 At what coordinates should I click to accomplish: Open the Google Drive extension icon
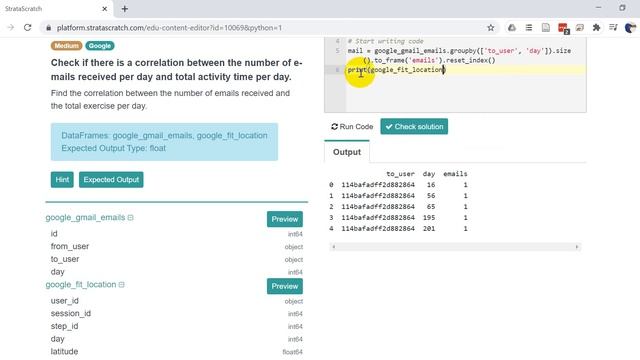click(x=512, y=28)
